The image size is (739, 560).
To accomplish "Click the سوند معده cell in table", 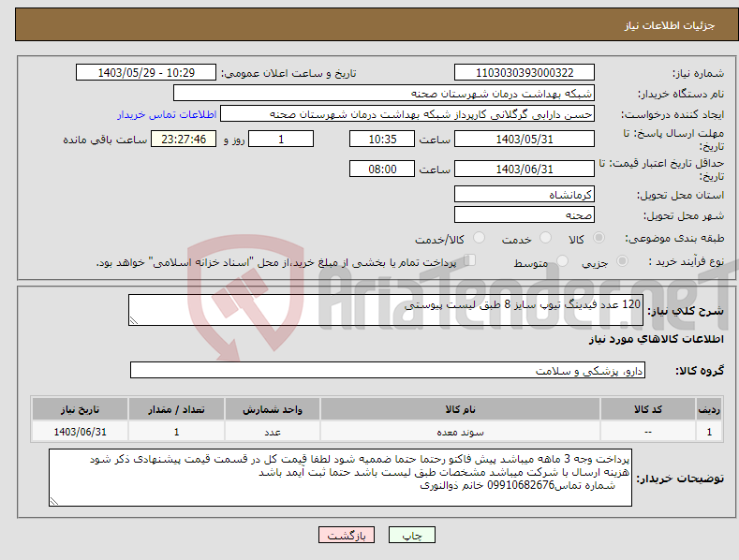I will point(460,432).
